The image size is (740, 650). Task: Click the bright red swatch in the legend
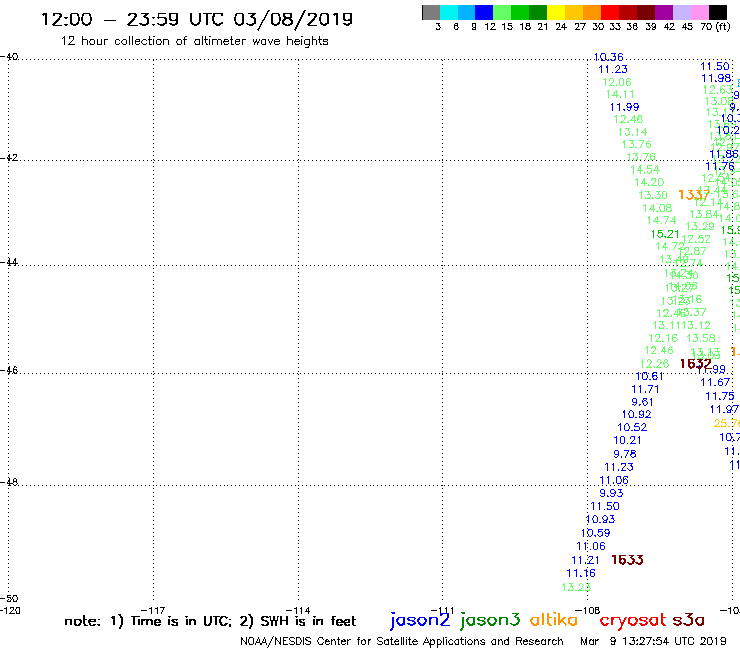(609, 12)
